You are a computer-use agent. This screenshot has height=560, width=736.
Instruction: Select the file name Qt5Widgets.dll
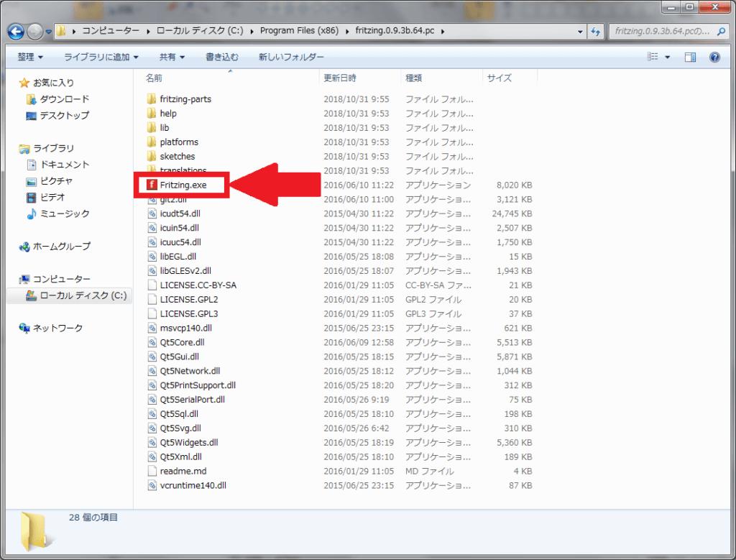click(189, 443)
